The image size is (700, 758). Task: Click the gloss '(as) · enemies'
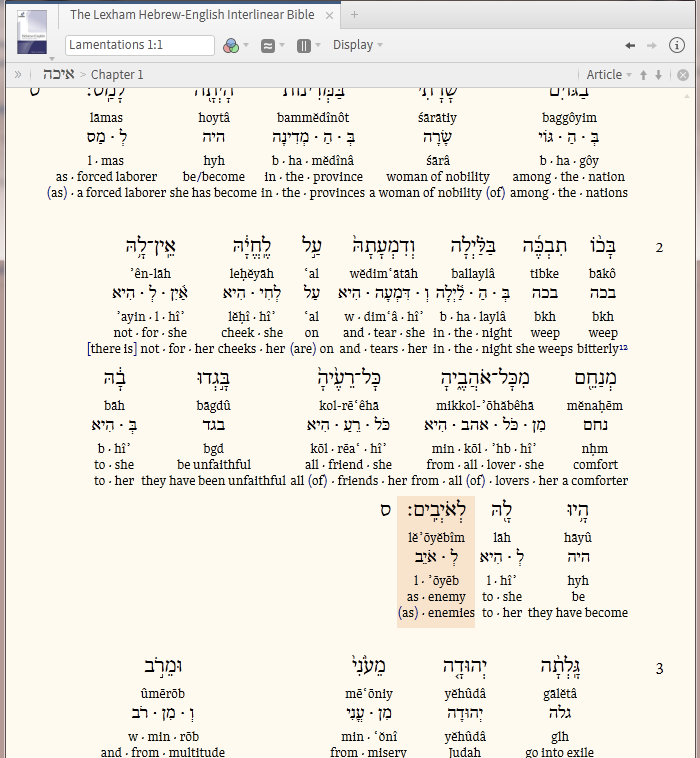(436, 612)
